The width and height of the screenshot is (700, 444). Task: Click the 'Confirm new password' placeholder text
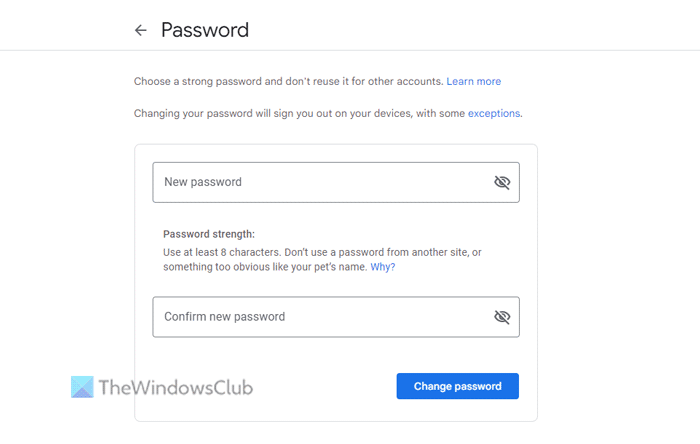tap(225, 317)
